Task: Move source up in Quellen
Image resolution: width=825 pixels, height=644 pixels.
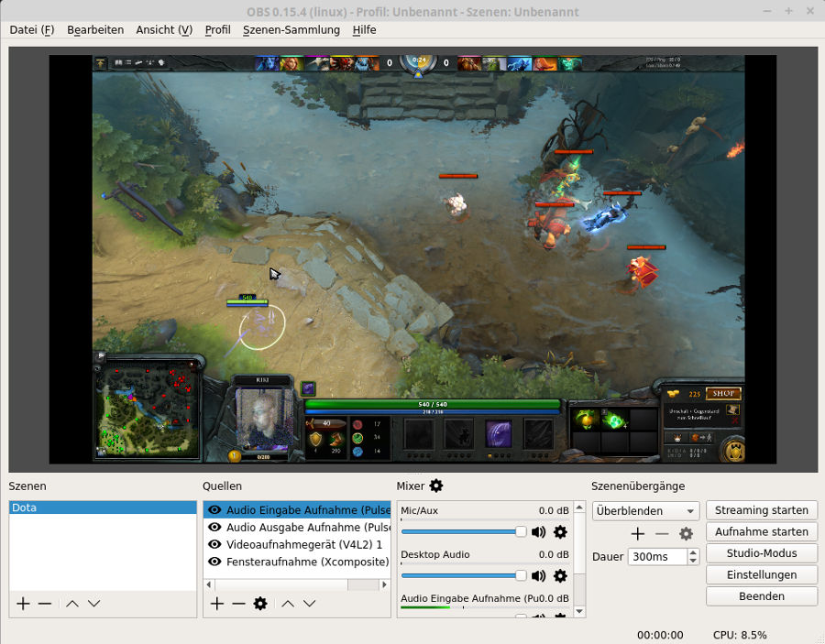Action: tap(288, 604)
